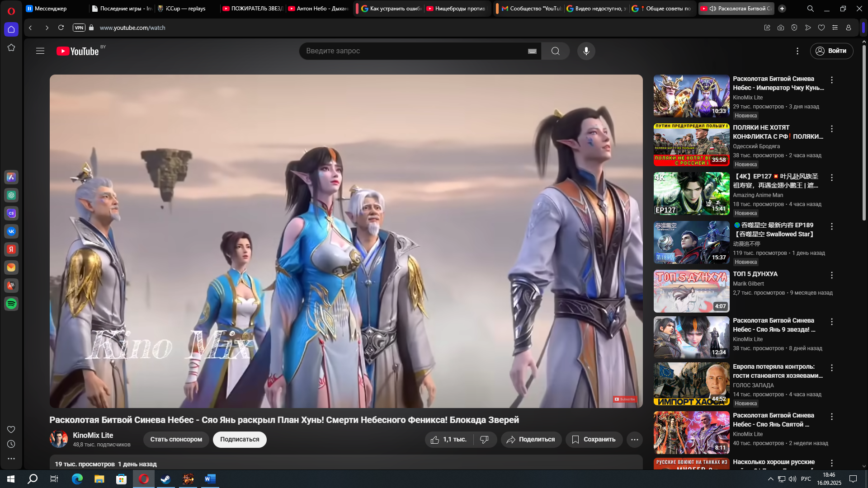Open more actions menu beside Сохранить
The height and width of the screenshot is (488, 868).
[x=634, y=440]
